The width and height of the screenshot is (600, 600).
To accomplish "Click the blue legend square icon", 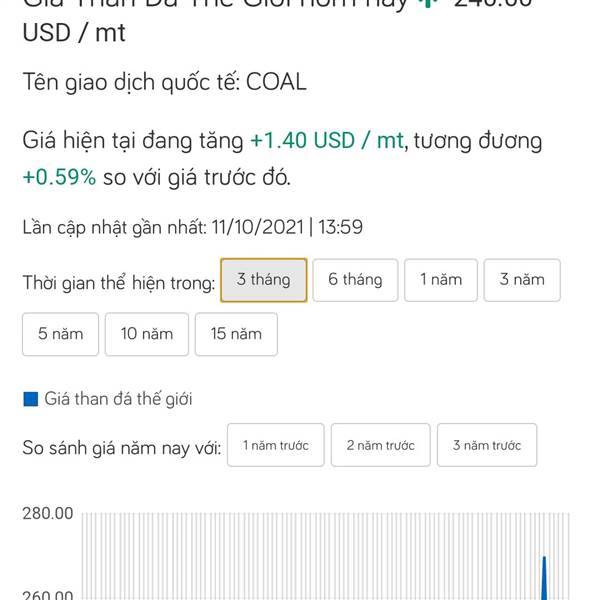I will 30,400.
